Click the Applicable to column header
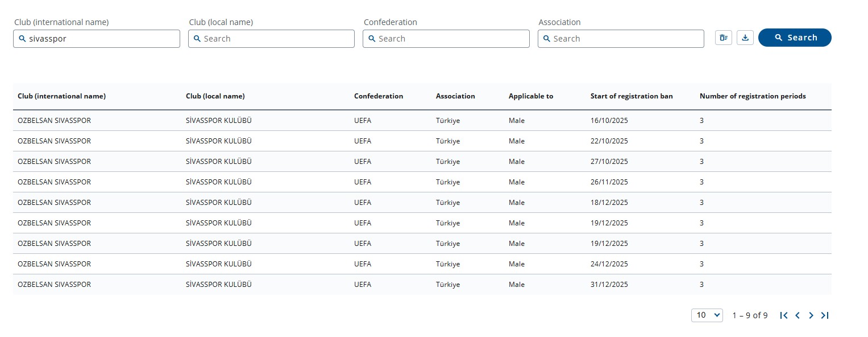 point(531,96)
